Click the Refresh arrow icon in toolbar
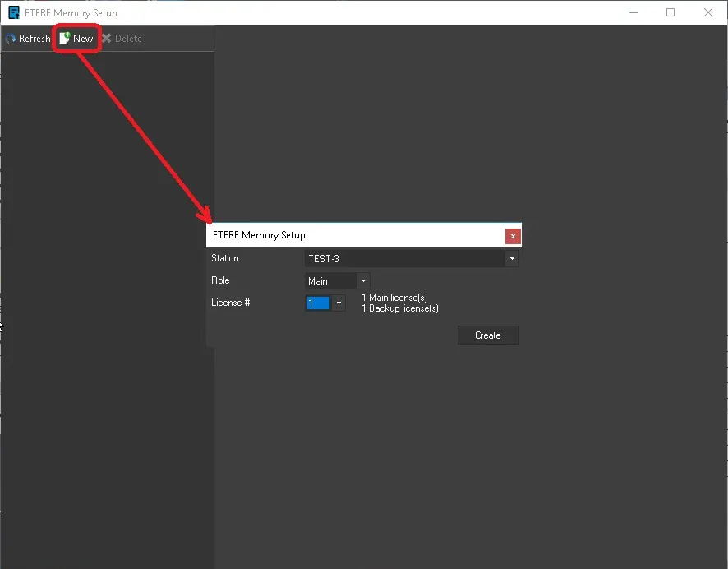 click(11, 39)
